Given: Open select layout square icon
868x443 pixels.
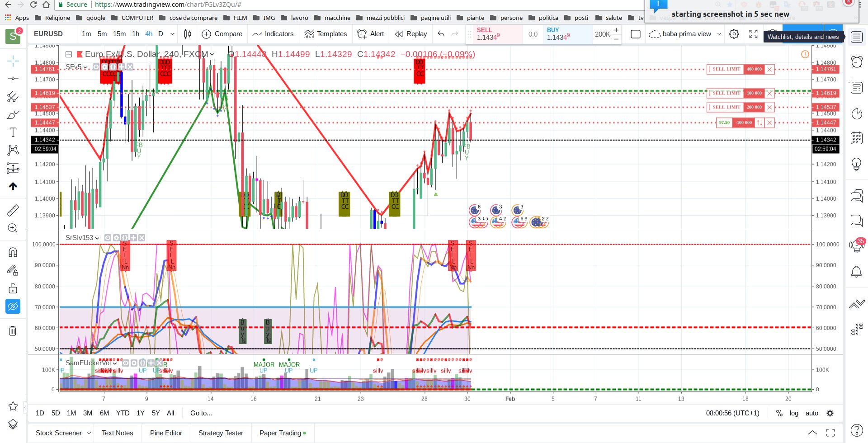Looking at the screenshot, I should click(x=636, y=34).
